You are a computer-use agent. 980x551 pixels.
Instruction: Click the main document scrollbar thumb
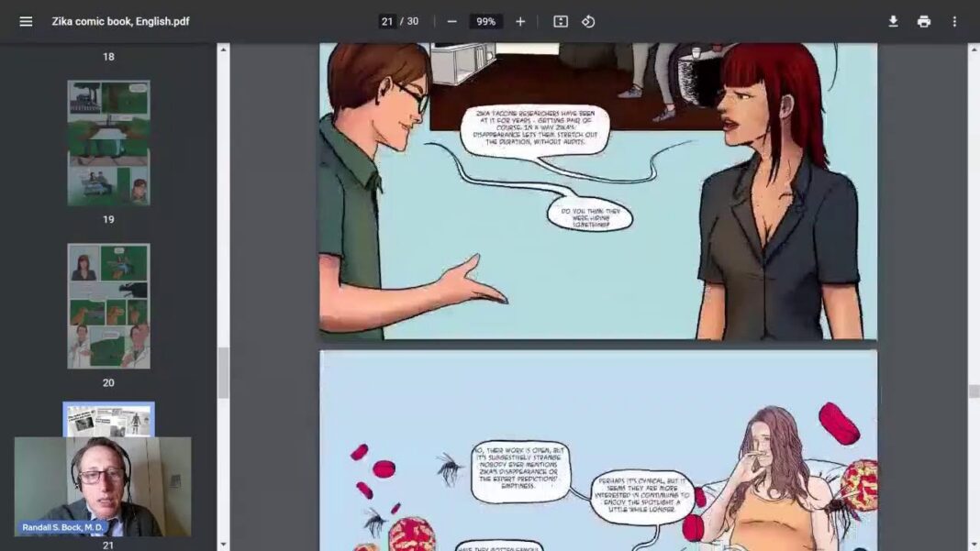tap(974, 391)
